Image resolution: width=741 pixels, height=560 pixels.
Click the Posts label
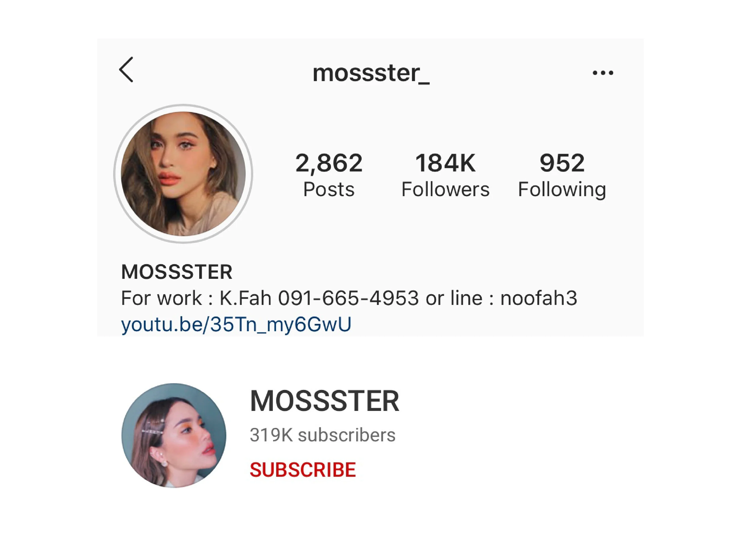tap(329, 189)
